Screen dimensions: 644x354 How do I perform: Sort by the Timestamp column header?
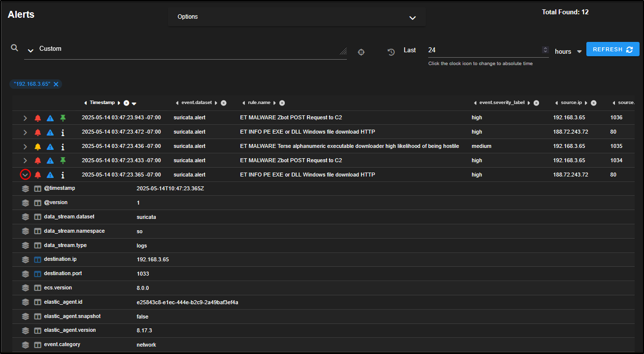point(102,103)
